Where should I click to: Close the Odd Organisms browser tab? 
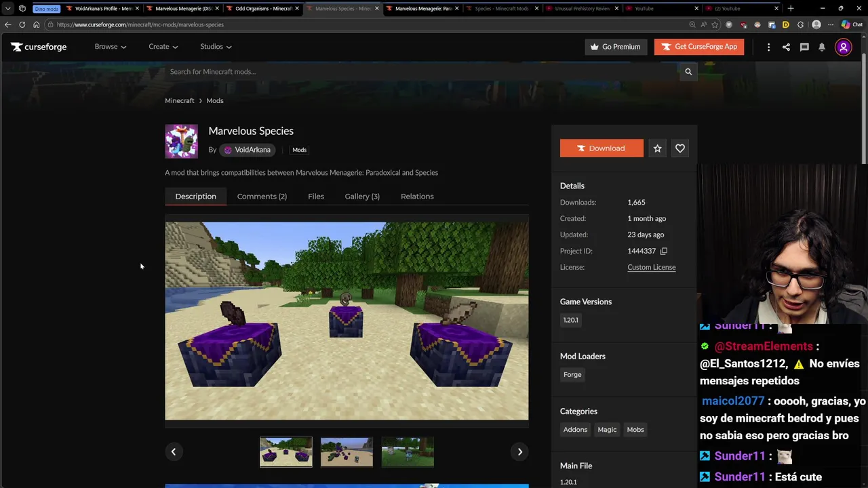coord(297,8)
